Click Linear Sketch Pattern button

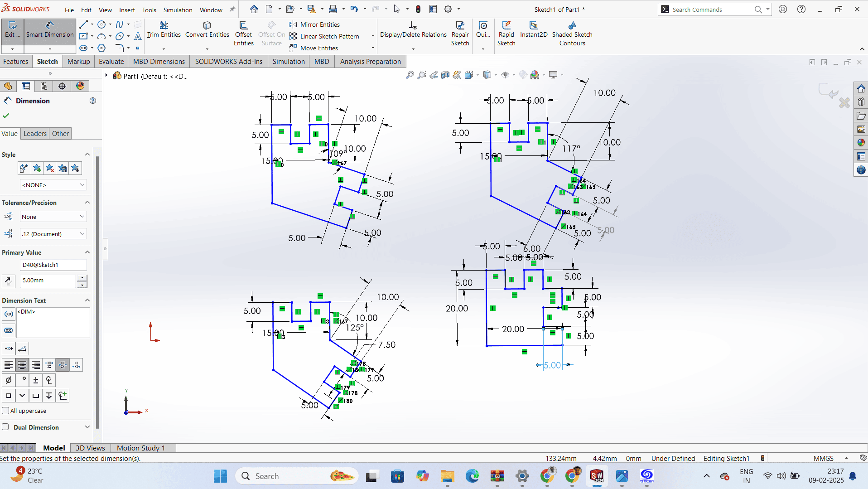click(x=324, y=36)
